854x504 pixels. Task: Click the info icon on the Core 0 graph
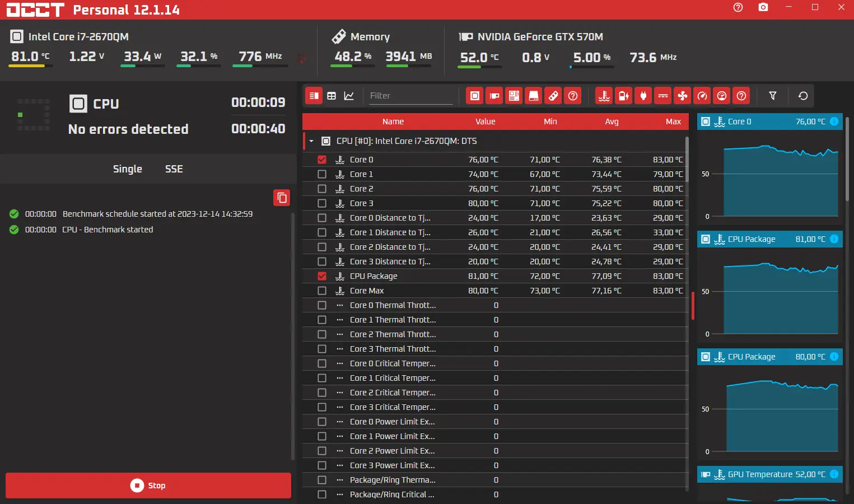tap(834, 122)
